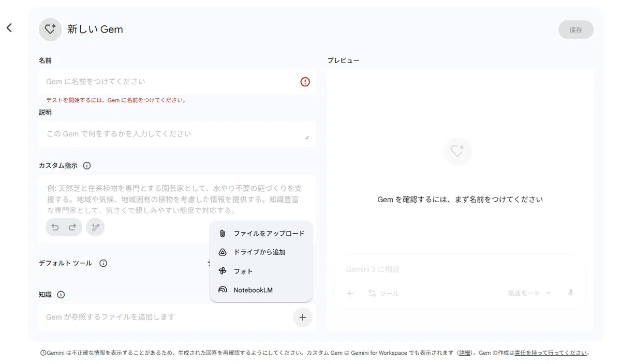
Task: Click the カスタム指示 section label
Action: (58, 165)
